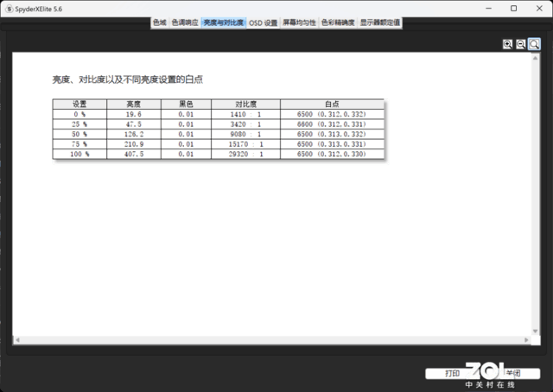Click contrast value 9080 : 1
The image size is (553, 392).
point(245,134)
